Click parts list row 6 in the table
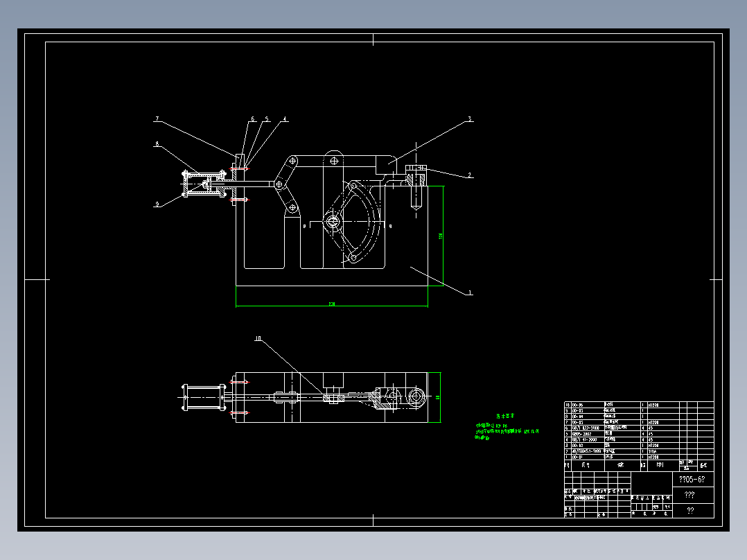 639,428
